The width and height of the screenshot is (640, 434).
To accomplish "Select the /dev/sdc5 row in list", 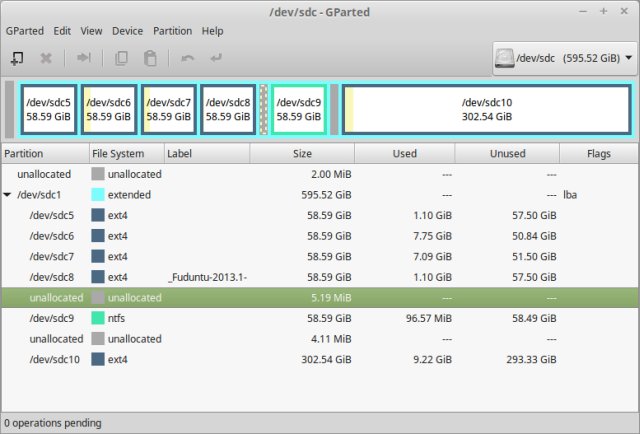I will 320,216.
